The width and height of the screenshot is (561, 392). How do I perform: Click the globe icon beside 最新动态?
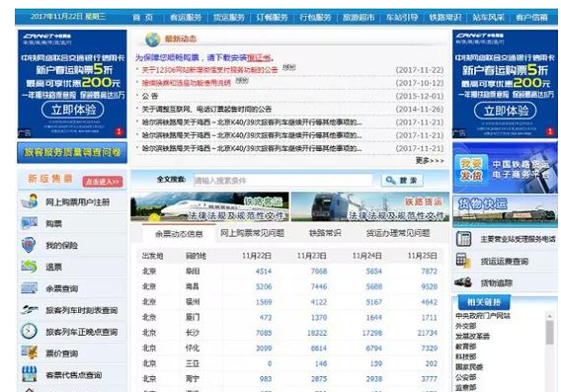coord(153,39)
